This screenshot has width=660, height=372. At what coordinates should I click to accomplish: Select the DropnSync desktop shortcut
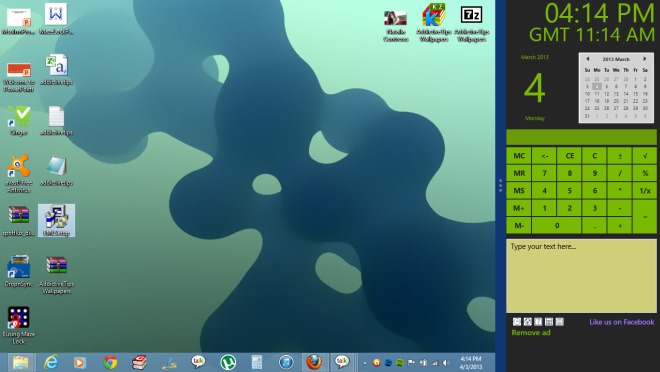tap(19, 271)
